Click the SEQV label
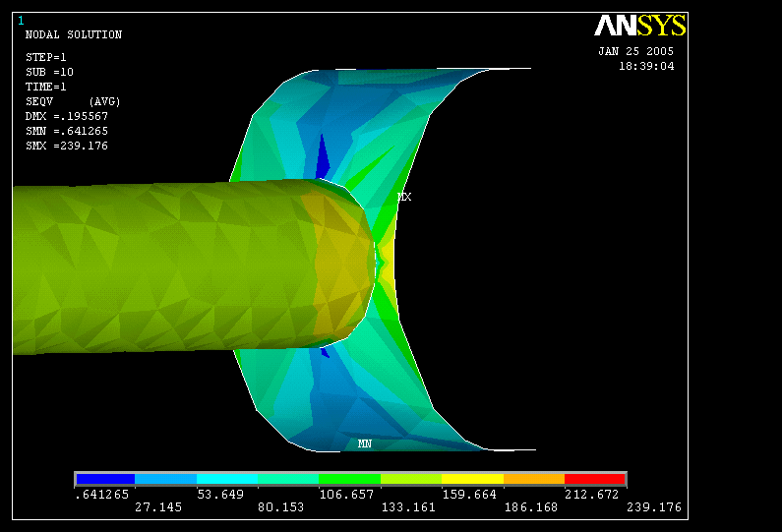The width and height of the screenshot is (782, 532). pos(39,101)
